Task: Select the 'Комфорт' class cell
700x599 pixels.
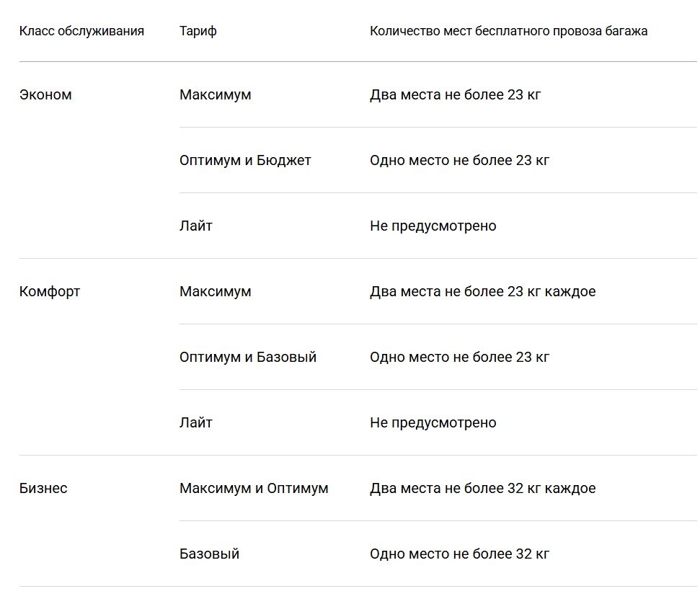Action: click(50, 292)
